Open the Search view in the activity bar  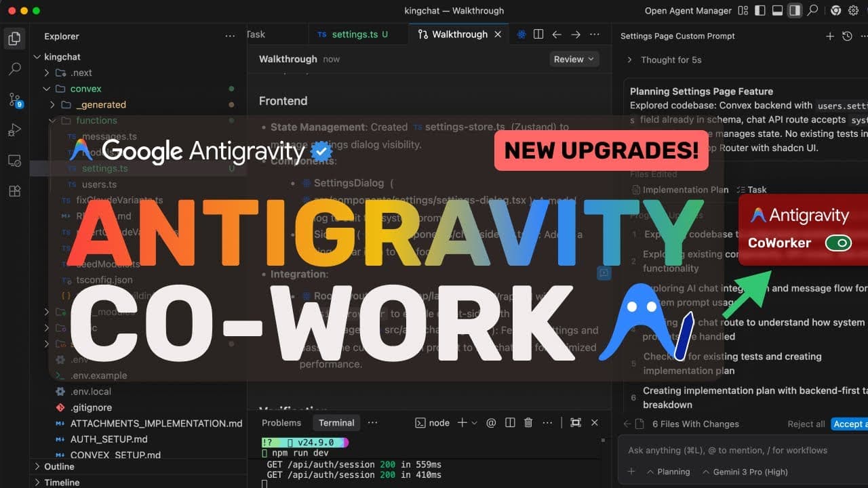point(14,69)
